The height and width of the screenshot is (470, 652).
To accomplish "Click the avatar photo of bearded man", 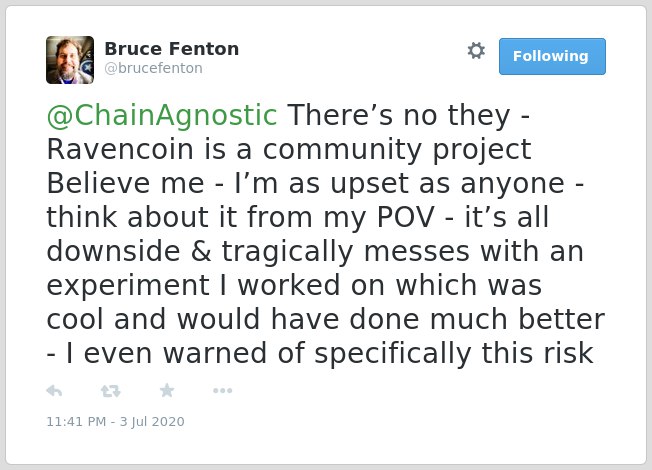I will pyautogui.click(x=70, y=60).
